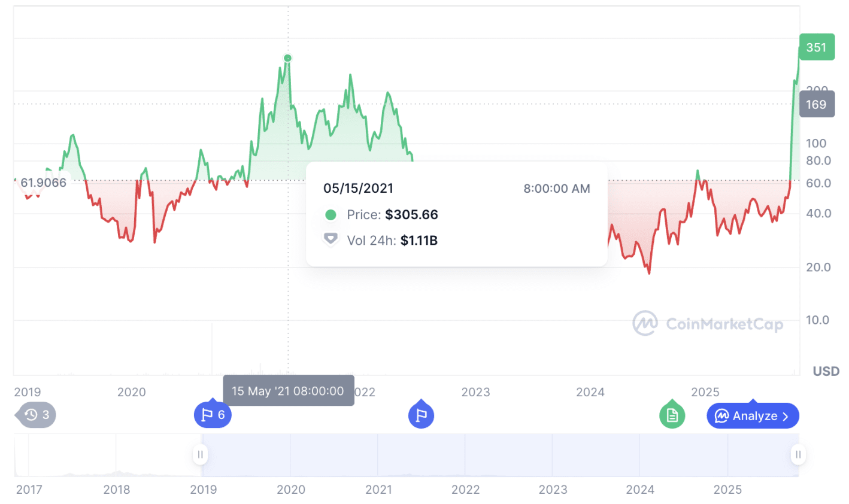Image resolution: width=849 pixels, height=504 pixels.
Task: Grab the right range slider handle
Action: [x=798, y=455]
